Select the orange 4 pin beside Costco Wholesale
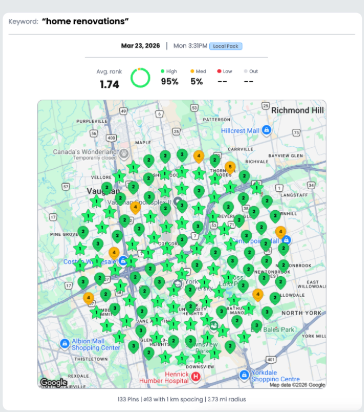The image size is (364, 412). (x=114, y=253)
